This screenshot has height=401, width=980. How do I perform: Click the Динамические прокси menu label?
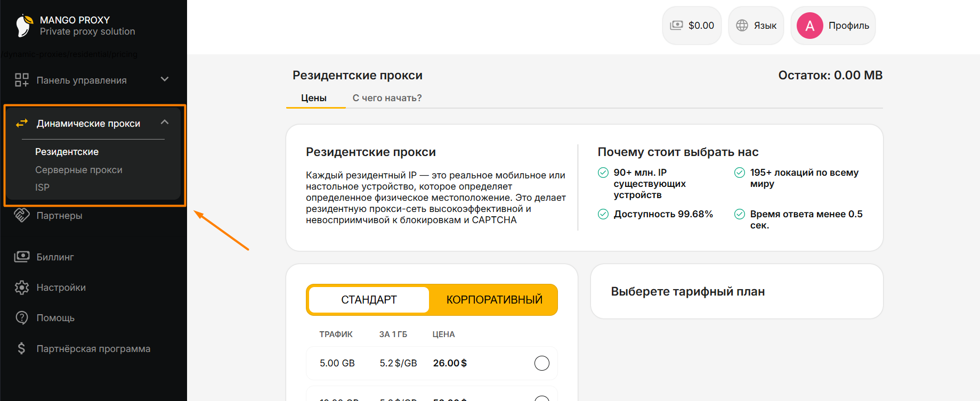point(88,124)
